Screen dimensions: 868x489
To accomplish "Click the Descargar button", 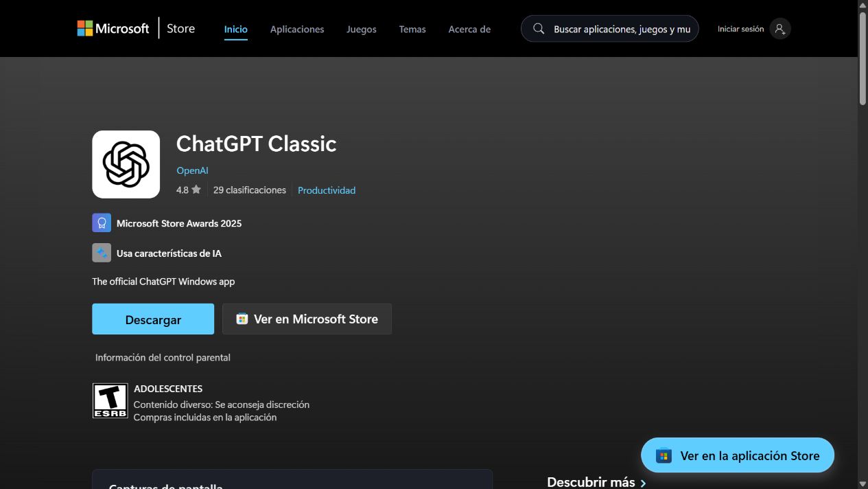I will (153, 319).
